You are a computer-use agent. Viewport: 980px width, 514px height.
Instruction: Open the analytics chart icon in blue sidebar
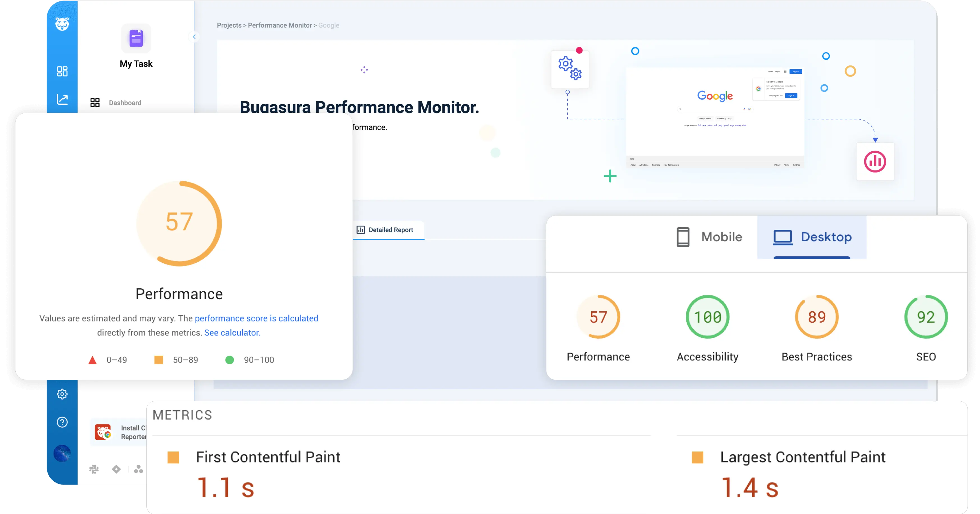tap(62, 99)
